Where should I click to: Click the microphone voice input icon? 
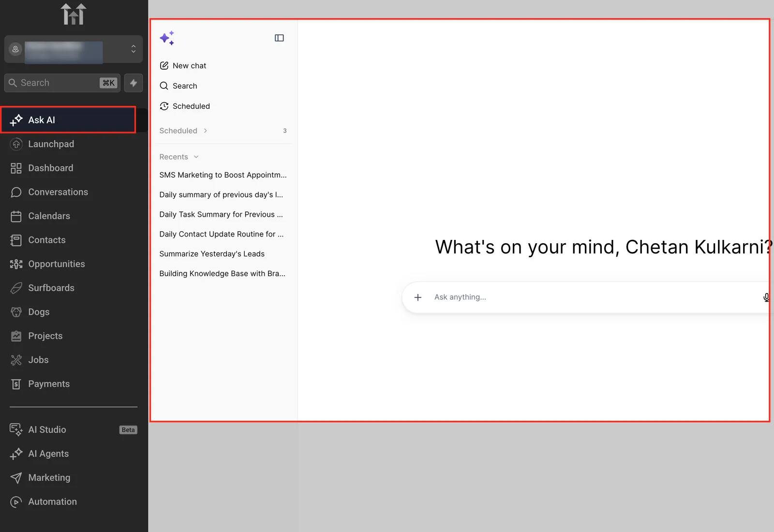click(766, 297)
